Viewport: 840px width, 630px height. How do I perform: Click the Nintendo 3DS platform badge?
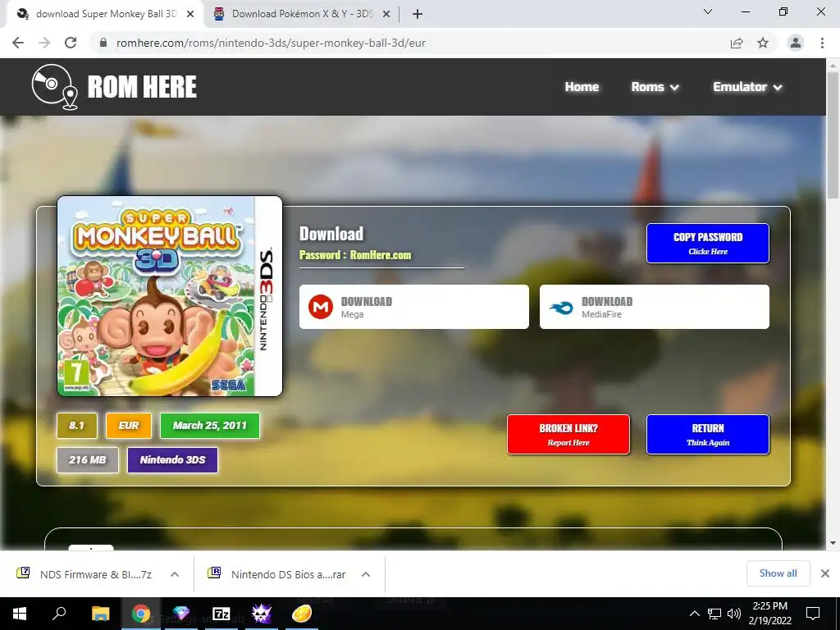[x=172, y=459]
